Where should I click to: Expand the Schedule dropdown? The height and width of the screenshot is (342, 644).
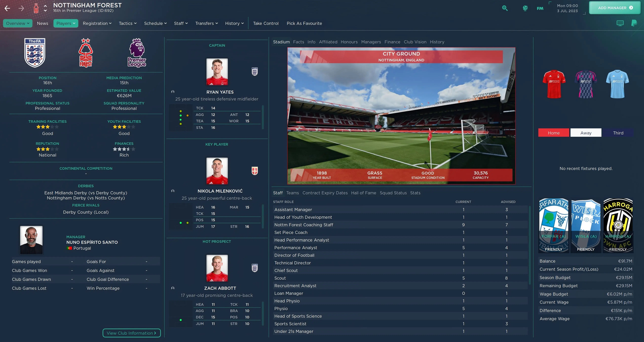coord(155,23)
